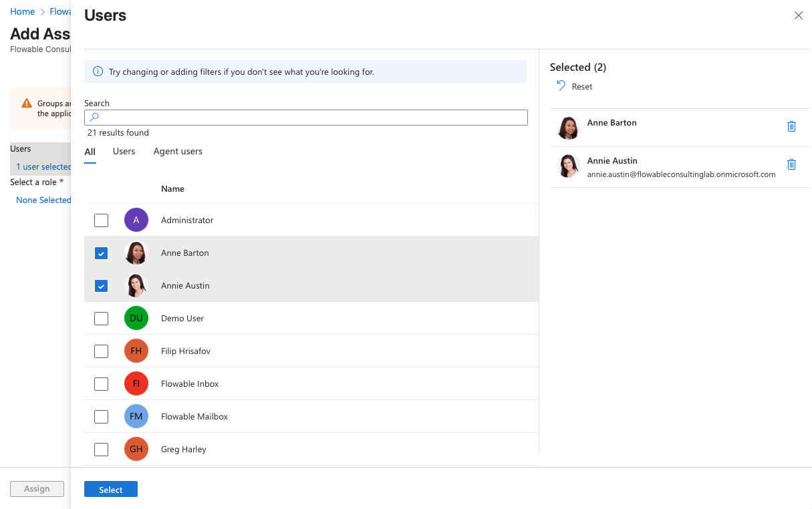This screenshot has width=812, height=509.
Task: Click the Greg Harley GH avatar
Action: pyautogui.click(x=136, y=449)
